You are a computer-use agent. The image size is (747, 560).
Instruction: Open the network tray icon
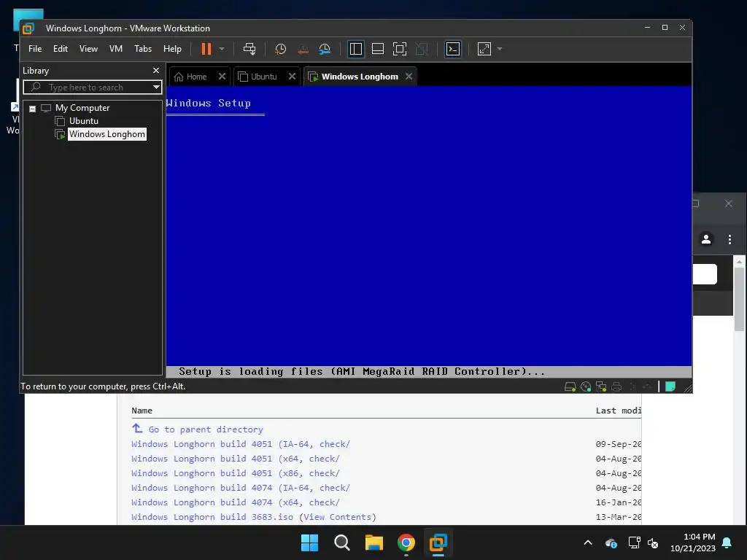pos(634,542)
